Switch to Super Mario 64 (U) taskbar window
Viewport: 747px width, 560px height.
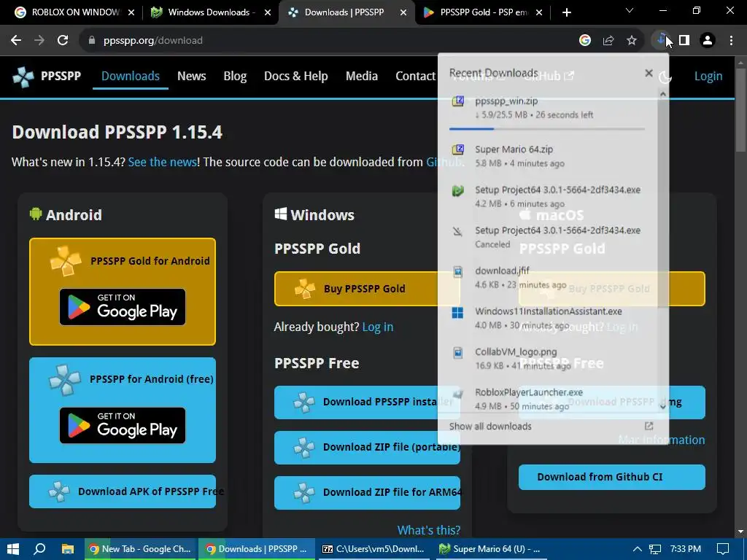pyautogui.click(x=491, y=549)
